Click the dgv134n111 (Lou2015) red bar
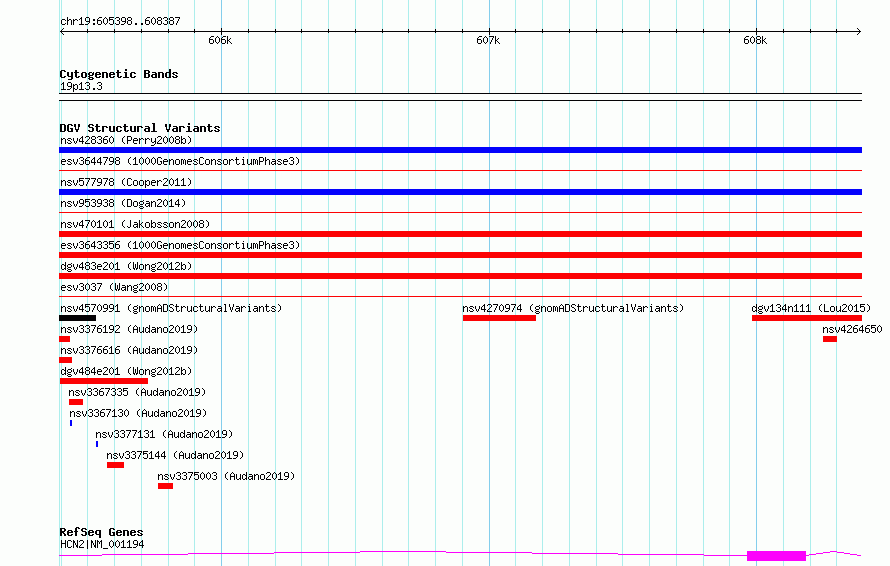 [807, 318]
